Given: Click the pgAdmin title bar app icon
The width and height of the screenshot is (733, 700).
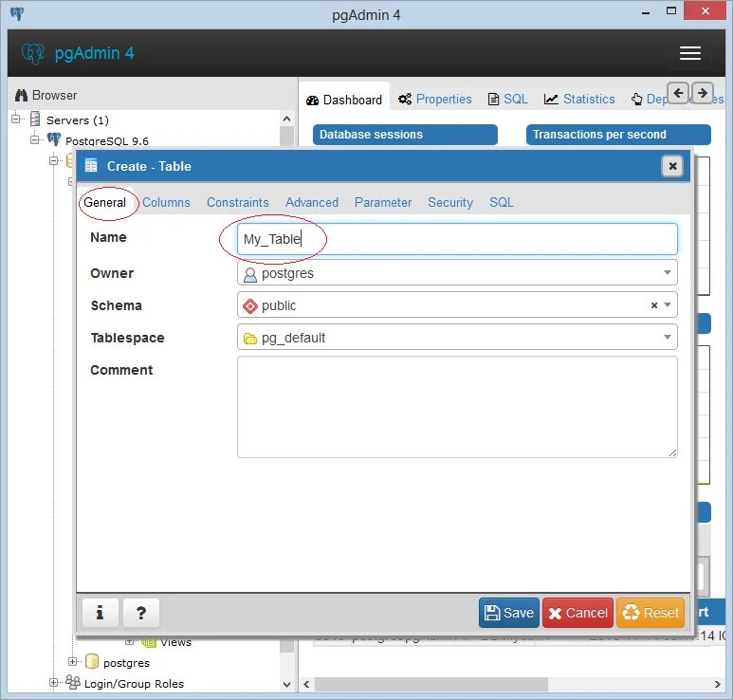Looking at the screenshot, I should pos(17,13).
